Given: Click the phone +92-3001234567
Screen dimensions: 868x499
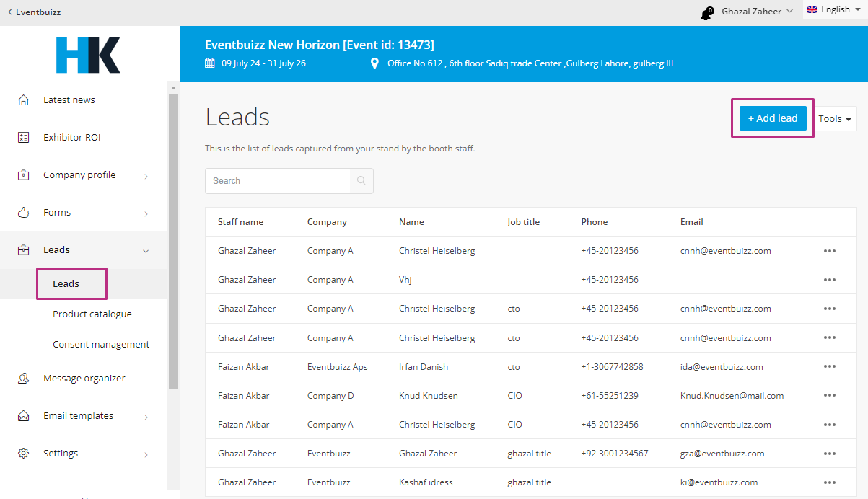Looking at the screenshot, I should (x=614, y=454).
